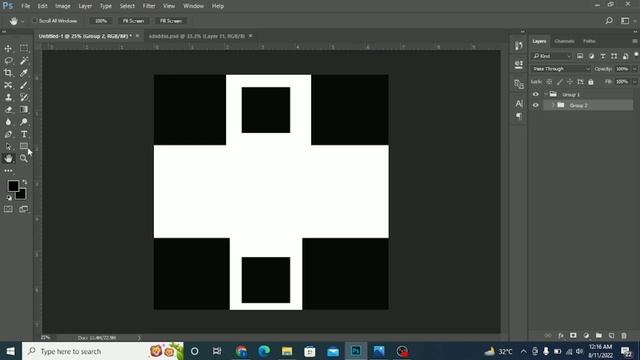Image resolution: width=640 pixels, height=360 pixels.
Task: Create new fill or adjustment layer
Action: (586, 336)
